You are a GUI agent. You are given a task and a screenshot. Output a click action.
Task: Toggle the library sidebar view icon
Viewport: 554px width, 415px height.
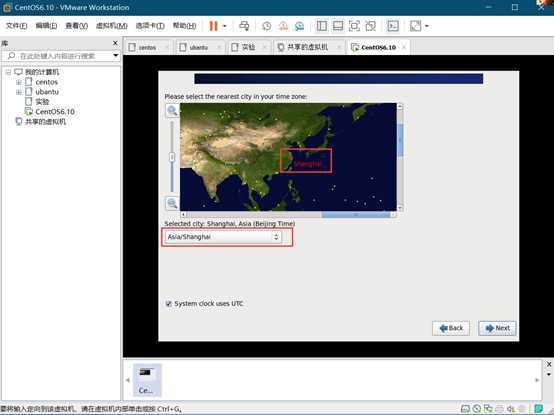322,26
